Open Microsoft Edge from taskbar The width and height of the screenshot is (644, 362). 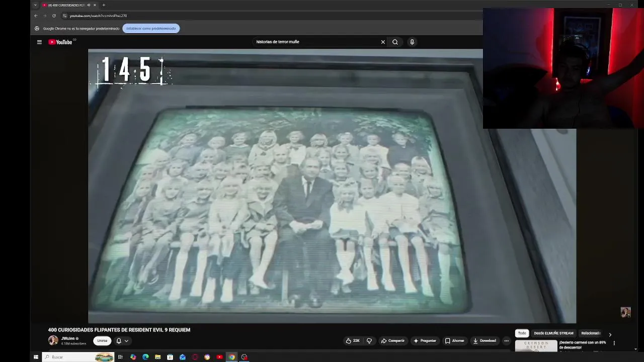coord(145,357)
